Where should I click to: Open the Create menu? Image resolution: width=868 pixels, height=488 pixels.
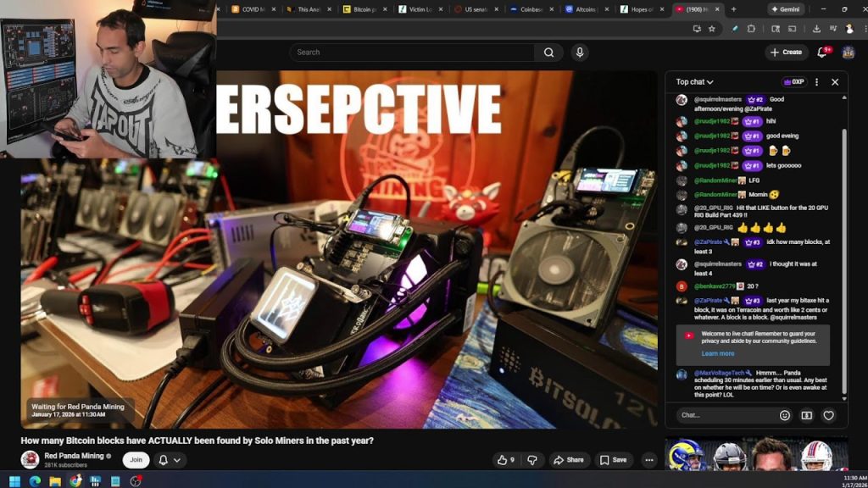click(x=786, y=53)
